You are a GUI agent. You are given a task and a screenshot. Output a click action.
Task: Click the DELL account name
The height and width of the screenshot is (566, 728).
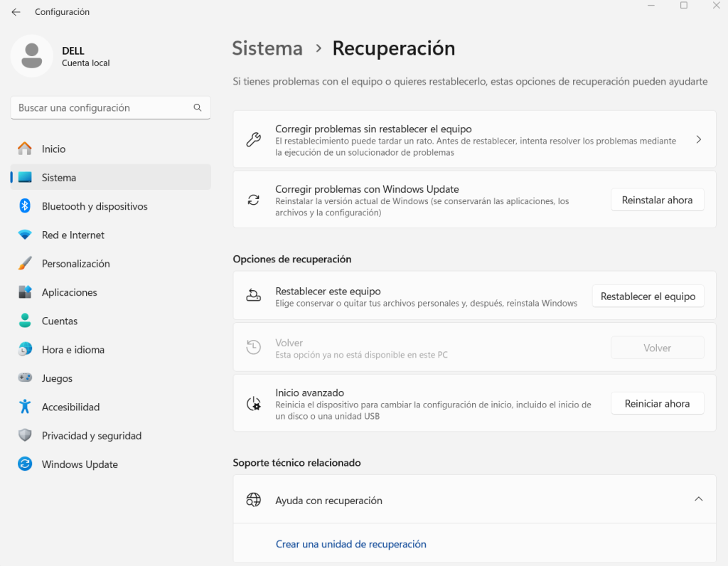(73, 50)
